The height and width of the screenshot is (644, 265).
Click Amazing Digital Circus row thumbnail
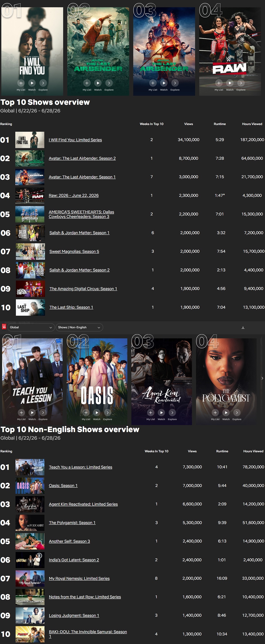pos(30,289)
